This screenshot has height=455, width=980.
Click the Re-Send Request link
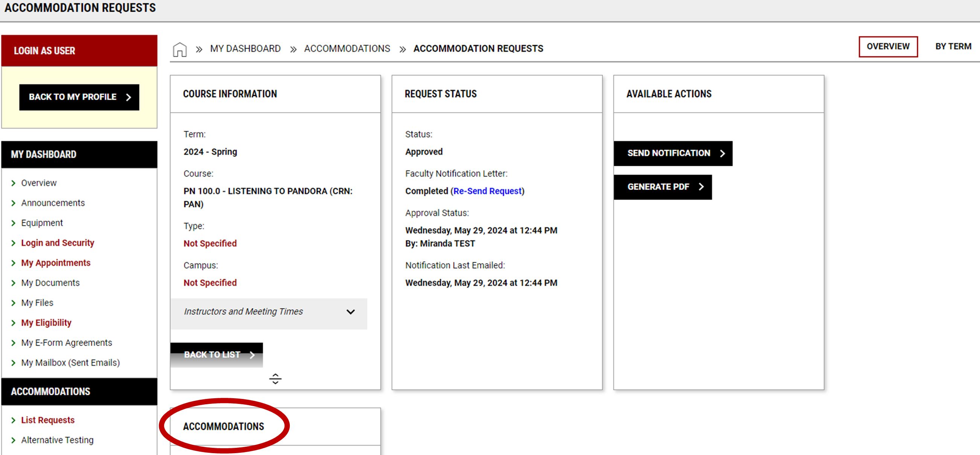pyautogui.click(x=487, y=191)
